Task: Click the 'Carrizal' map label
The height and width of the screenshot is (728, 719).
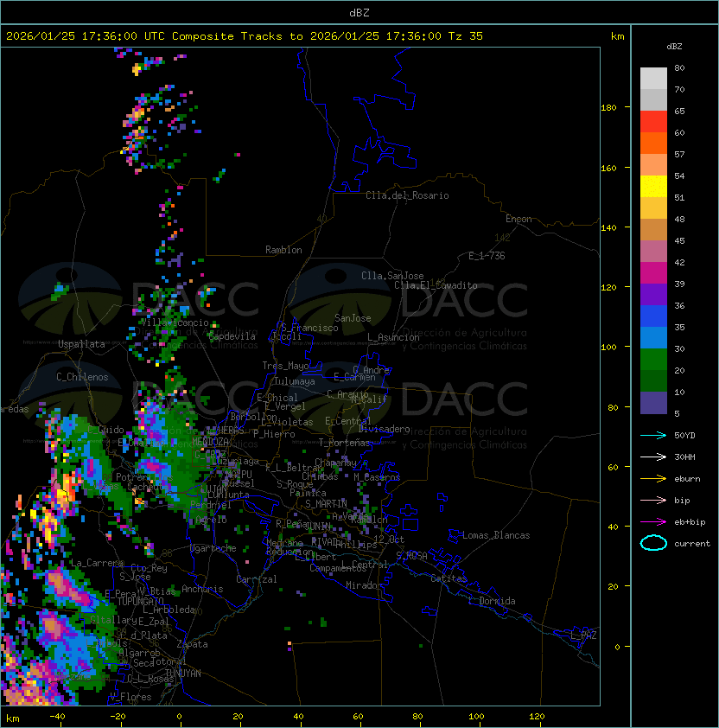Action: click(256, 579)
